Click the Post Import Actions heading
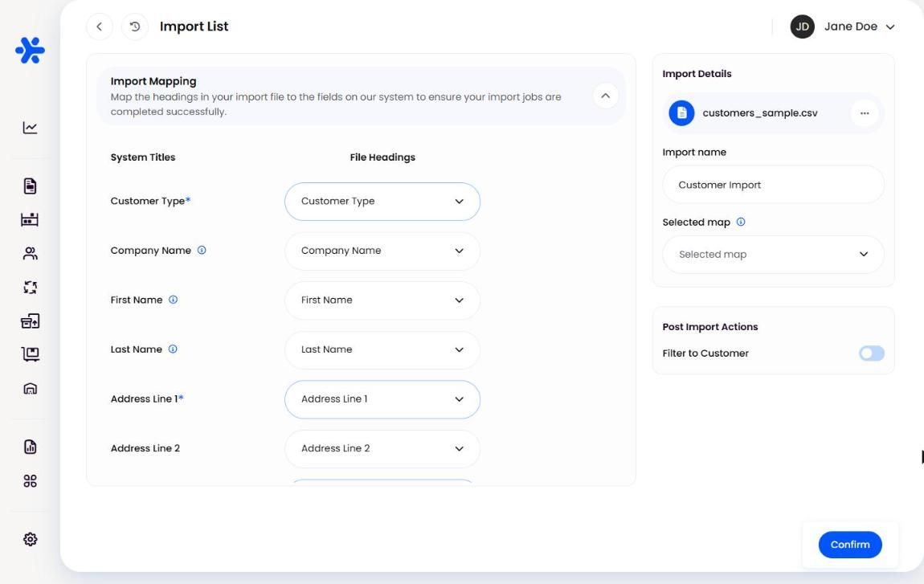This screenshot has height=584, width=924. point(710,327)
